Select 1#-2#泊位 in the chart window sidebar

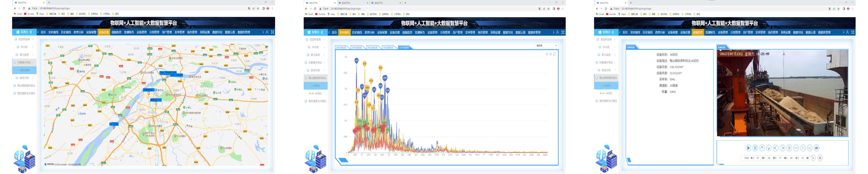tap(316, 94)
